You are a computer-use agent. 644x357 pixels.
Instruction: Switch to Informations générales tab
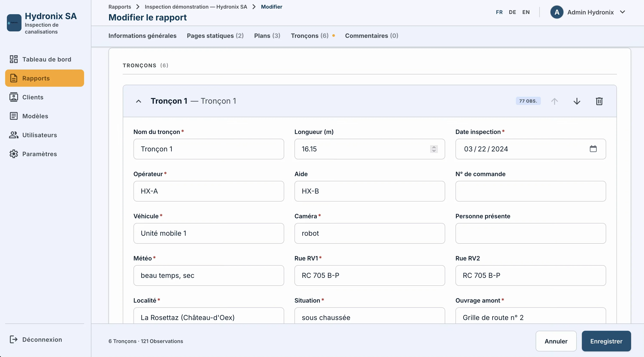click(x=143, y=36)
